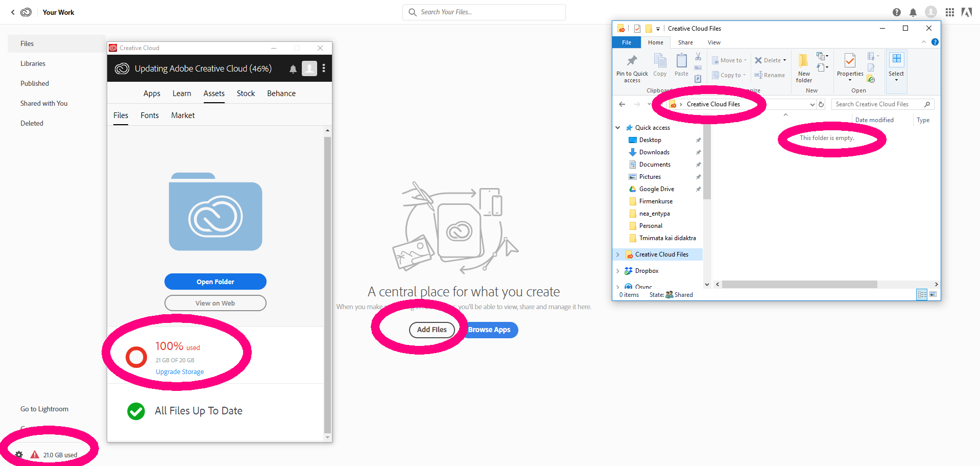This screenshot has width=980, height=466.
Task: Expand the Dropbox tree node
Action: (618, 271)
